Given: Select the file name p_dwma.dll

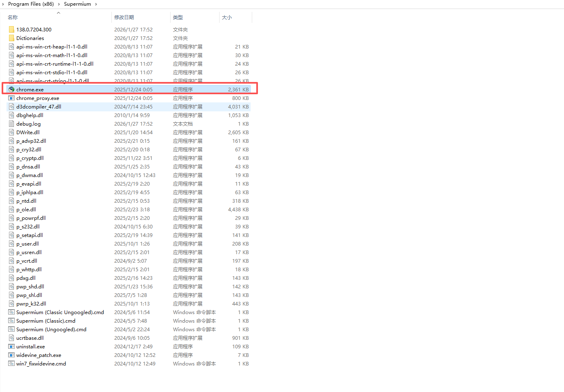Looking at the screenshot, I should point(30,175).
